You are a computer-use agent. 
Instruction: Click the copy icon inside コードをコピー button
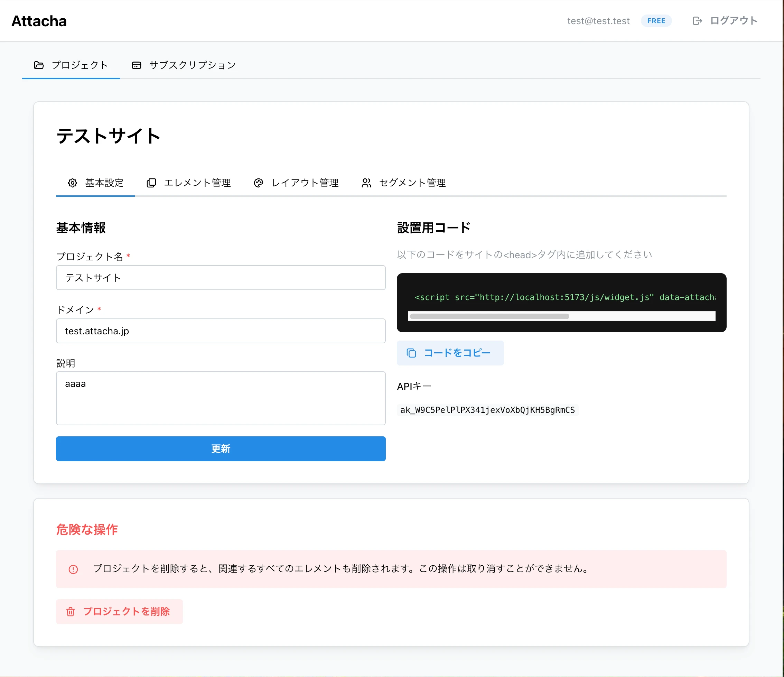tap(411, 353)
